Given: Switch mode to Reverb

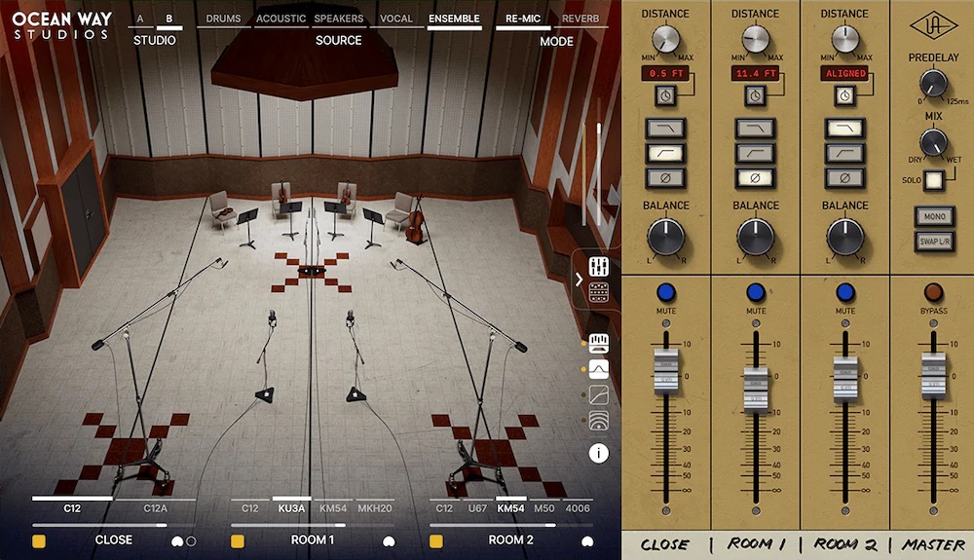Looking at the screenshot, I should pyautogui.click(x=581, y=19).
